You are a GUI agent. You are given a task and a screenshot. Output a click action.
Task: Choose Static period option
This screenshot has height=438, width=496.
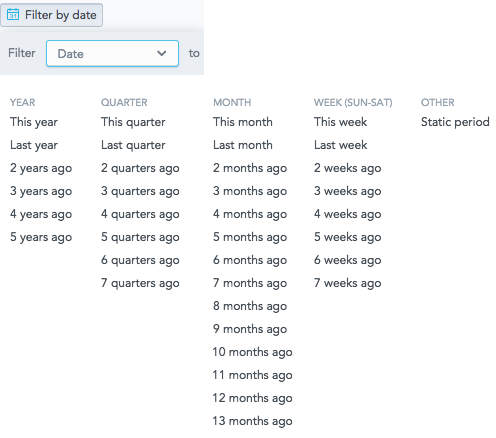click(455, 122)
